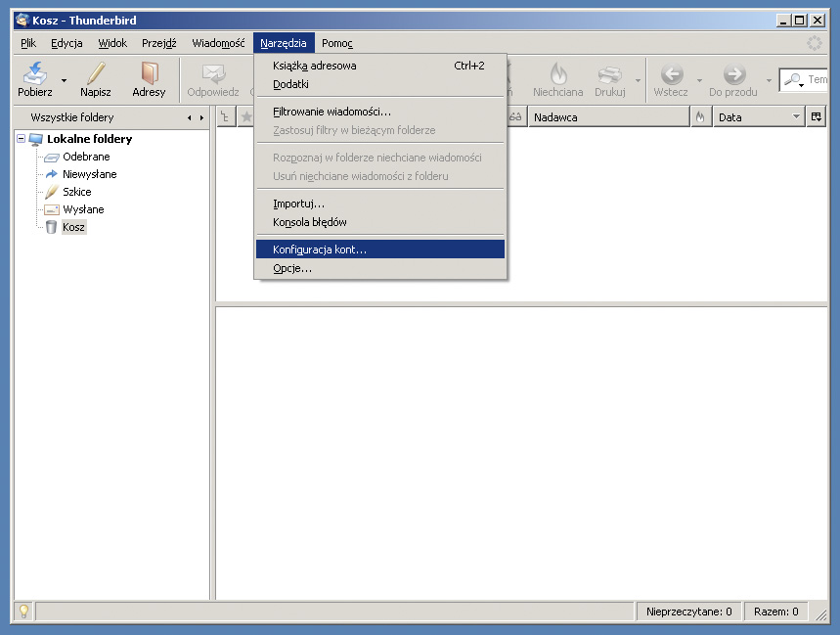Click the read-status glasses column icon
Viewport: 840px width, 635px height.
[x=515, y=116]
